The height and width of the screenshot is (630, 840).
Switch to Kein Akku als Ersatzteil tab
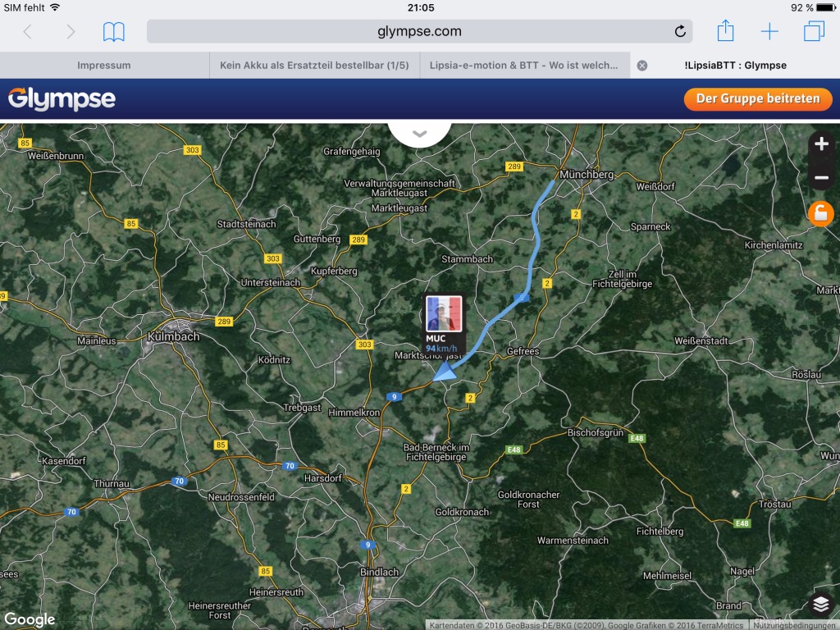[314, 66]
